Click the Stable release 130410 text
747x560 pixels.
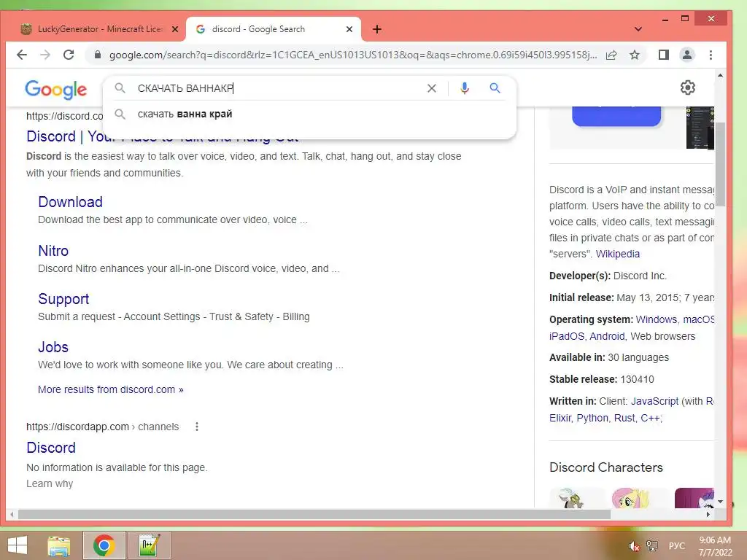tap(602, 379)
